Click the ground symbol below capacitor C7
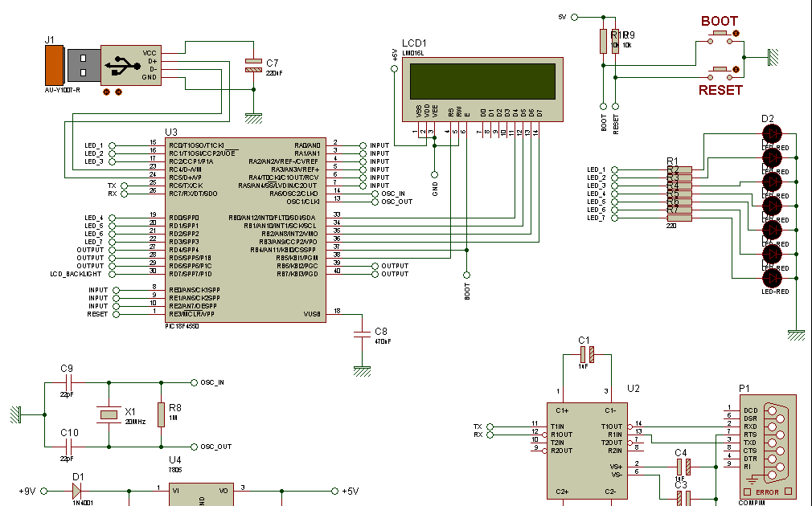The width and height of the screenshot is (812, 506). (x=253, y=119)
